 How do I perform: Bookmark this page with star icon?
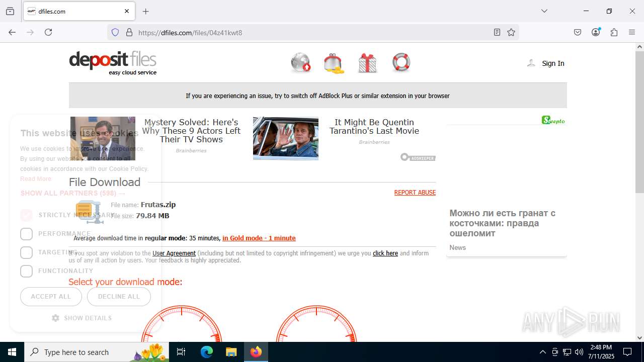coord(511,32)
